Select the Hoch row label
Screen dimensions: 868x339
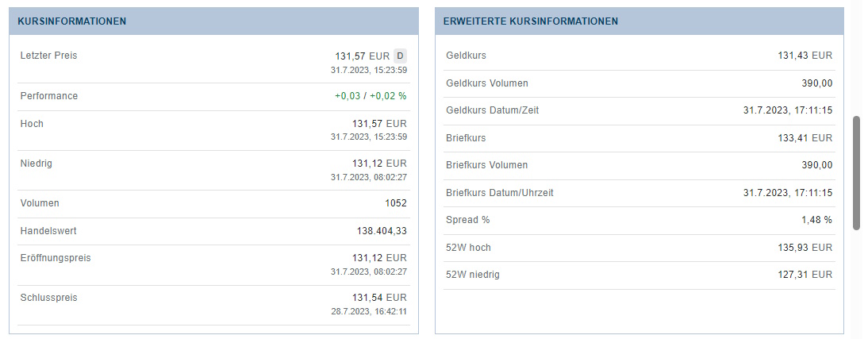coord(32,124)
